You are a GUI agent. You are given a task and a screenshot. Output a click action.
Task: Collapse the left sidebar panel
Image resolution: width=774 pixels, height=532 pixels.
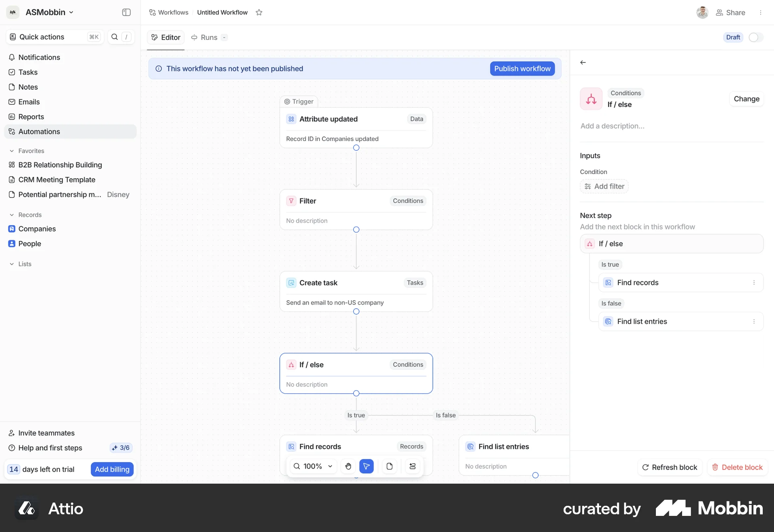[126, 12]
